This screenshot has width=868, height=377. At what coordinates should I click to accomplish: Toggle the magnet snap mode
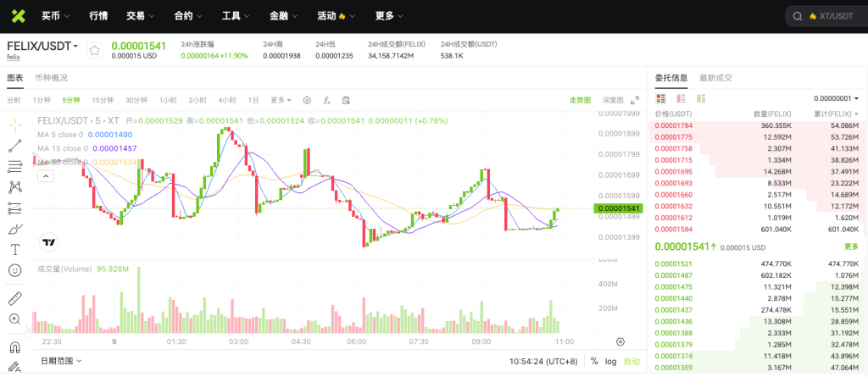pos(15,347)
